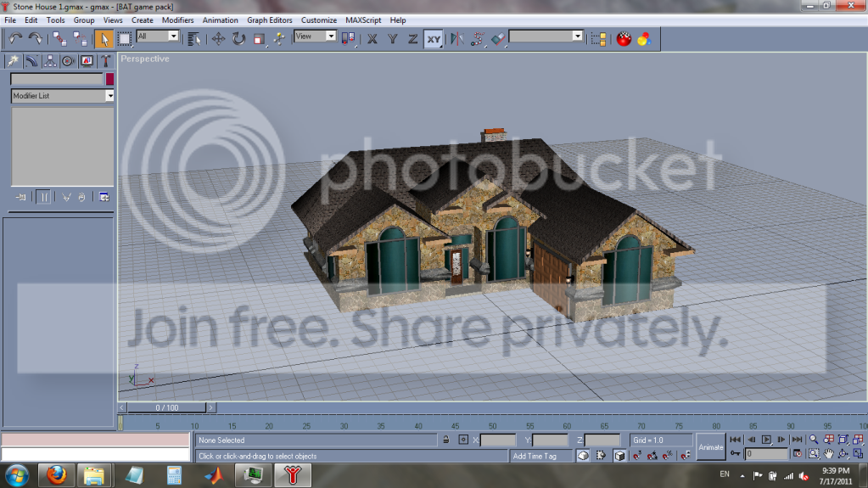Toggle Show End Result button

[44, 197]
